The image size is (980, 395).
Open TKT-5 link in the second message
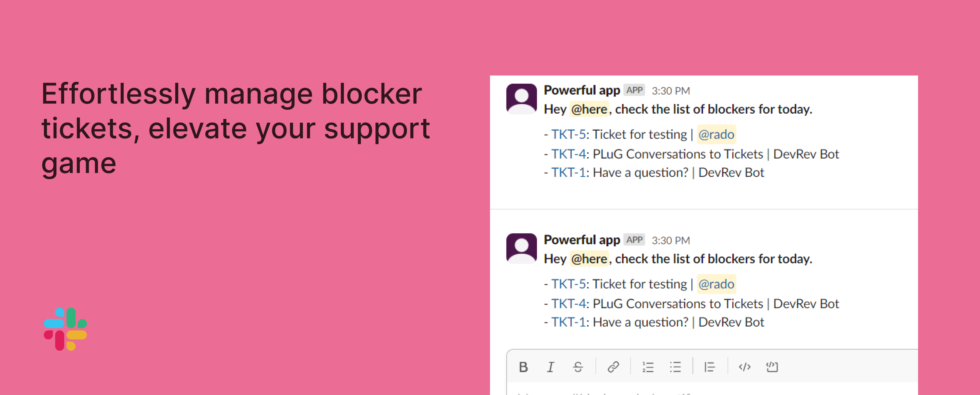568,284
